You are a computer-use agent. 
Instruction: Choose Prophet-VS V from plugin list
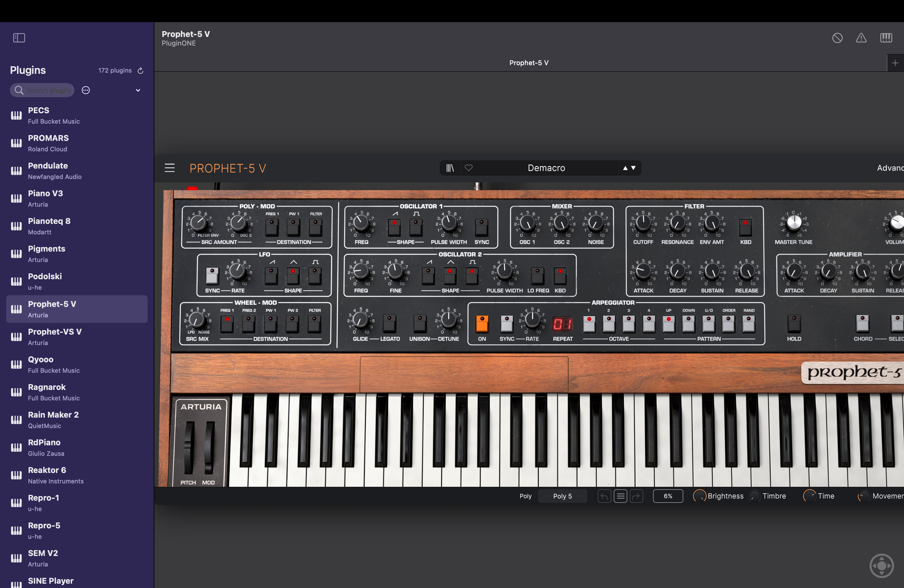pos(77,337)
